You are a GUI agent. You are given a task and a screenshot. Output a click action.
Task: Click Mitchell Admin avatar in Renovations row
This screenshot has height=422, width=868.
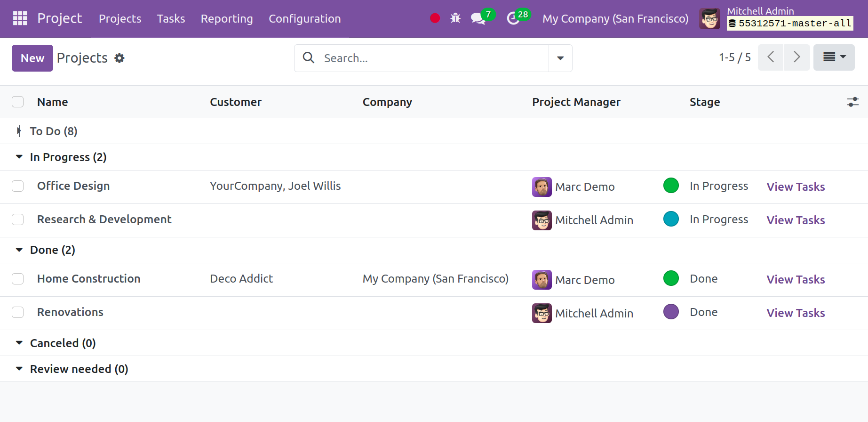(542, 313)
